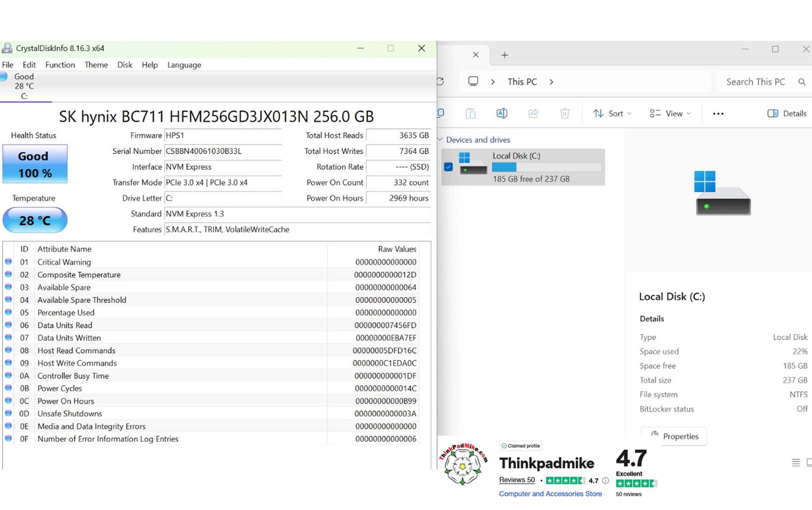Open the View dropdown
This screenshot has height=510, width=812.
coord(670,113)
